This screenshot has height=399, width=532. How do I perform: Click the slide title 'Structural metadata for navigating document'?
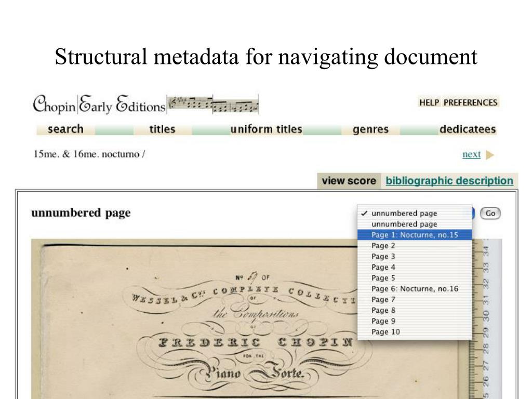[266, 57]
